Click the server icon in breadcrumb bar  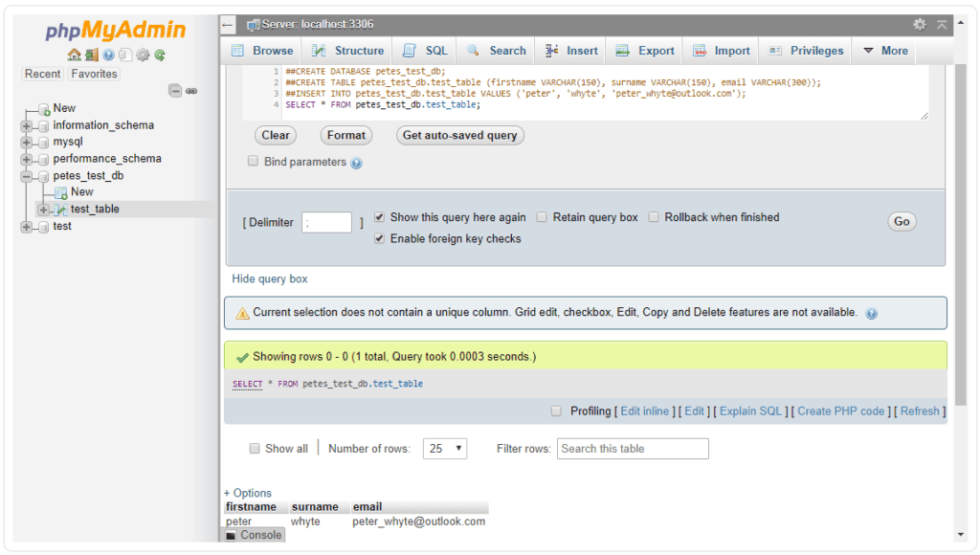point(253,25)
